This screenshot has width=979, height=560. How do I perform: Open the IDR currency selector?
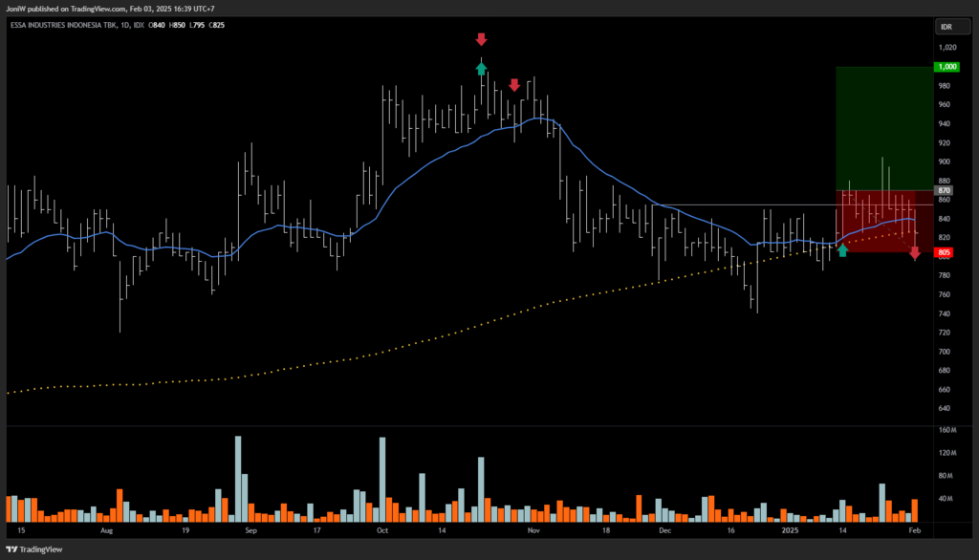coord(946,28)
